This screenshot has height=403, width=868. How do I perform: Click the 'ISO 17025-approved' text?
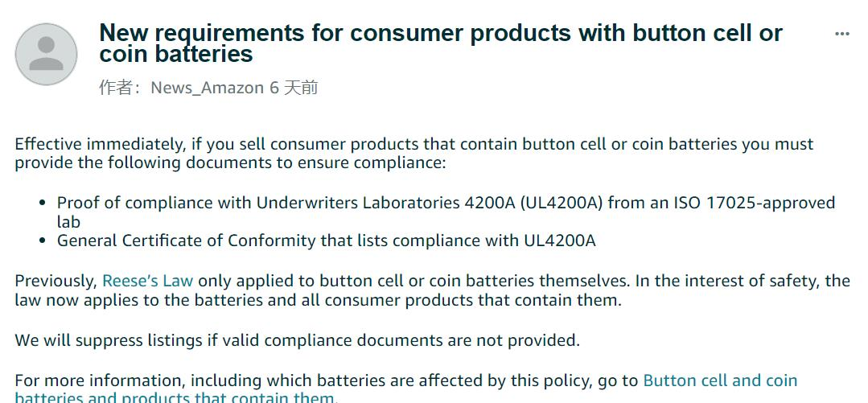tap(754, 203)
